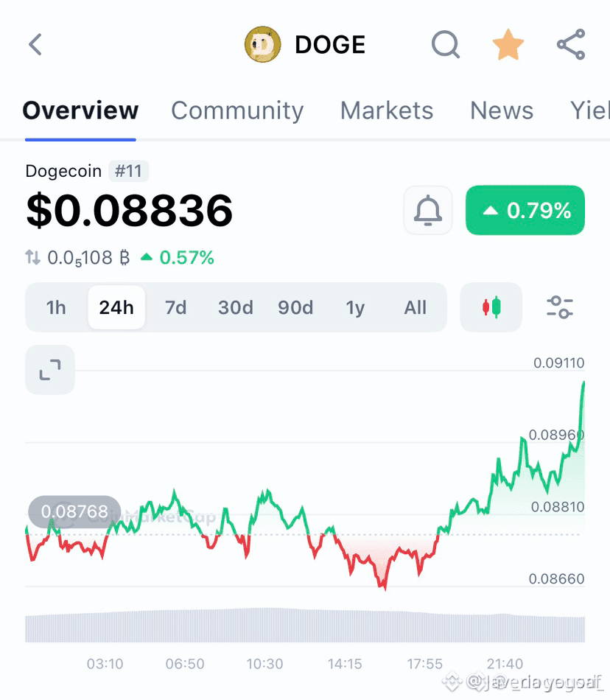Open chart settings sliders icon
The width and height of the screenshot is (610, 700).
[x=560, y=307]
